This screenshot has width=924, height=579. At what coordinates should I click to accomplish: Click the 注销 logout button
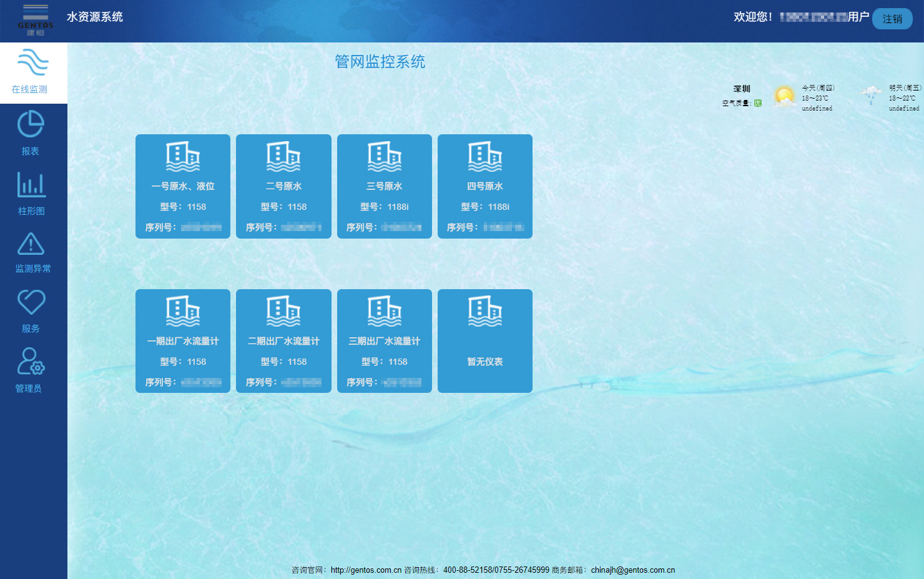point(892,19)
